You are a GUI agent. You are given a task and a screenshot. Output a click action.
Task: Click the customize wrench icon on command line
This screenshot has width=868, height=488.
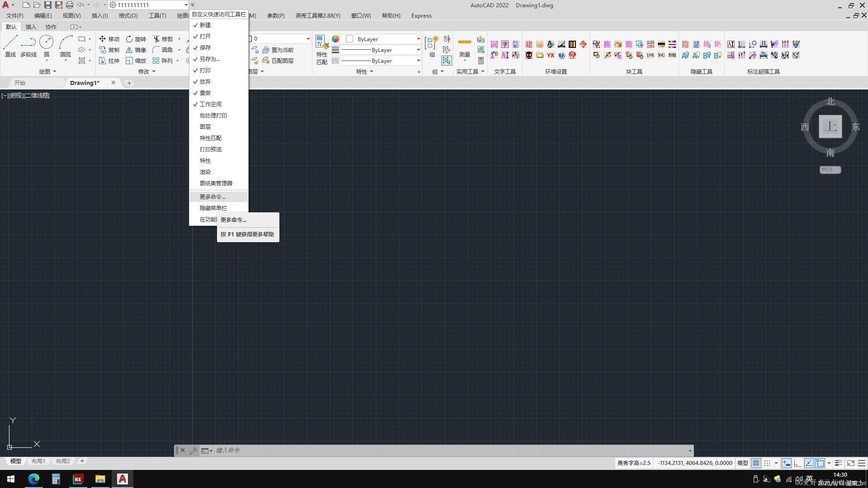tap(193, 450)
